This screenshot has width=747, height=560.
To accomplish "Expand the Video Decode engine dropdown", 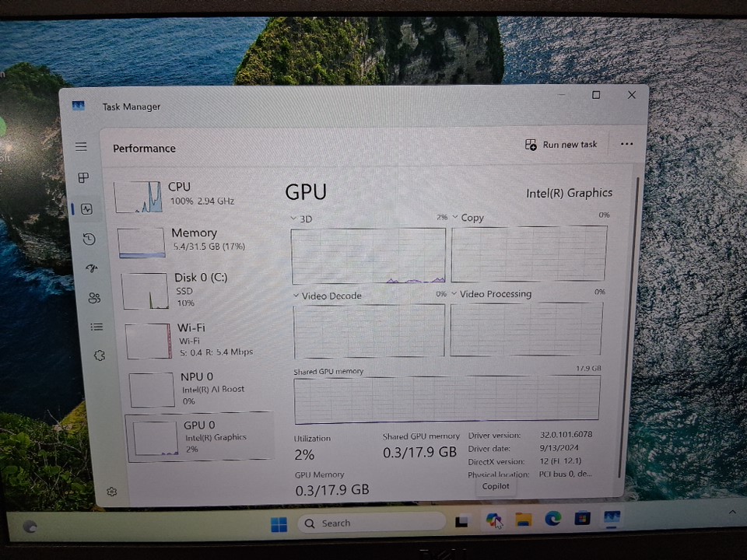I will (296, 296).
